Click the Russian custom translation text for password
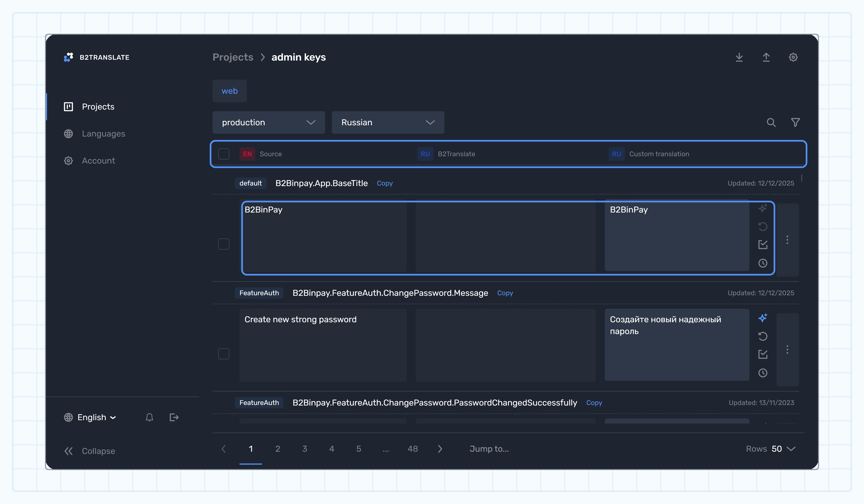Viewport: 864px width, 504px height. click(665, 325)
